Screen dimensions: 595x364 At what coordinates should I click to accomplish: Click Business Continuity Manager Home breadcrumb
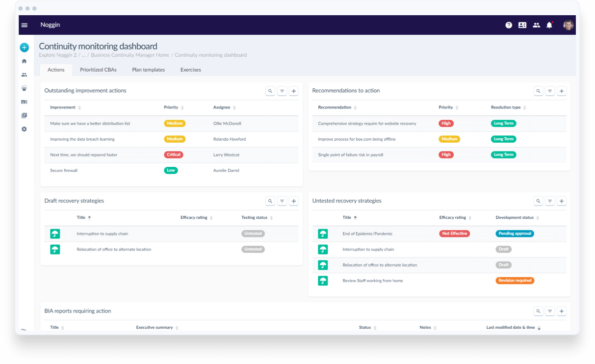click(130, 55)
